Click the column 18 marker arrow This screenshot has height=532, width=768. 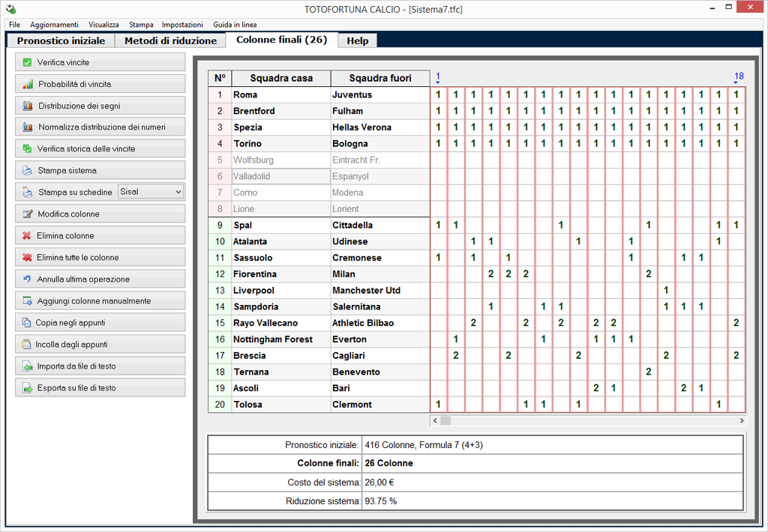(x=738, y=82)
